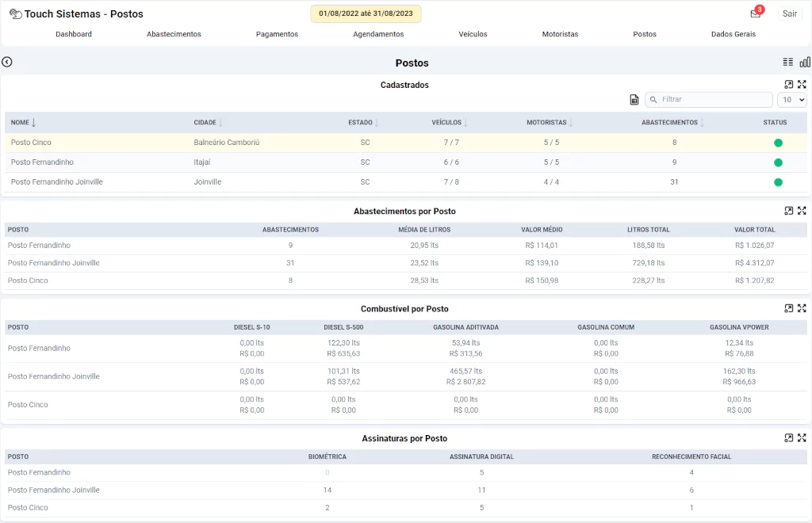The image size is (812, 523).
Task: Click Posto Cinco in Combustível por Posto
Action: point(28,405)
